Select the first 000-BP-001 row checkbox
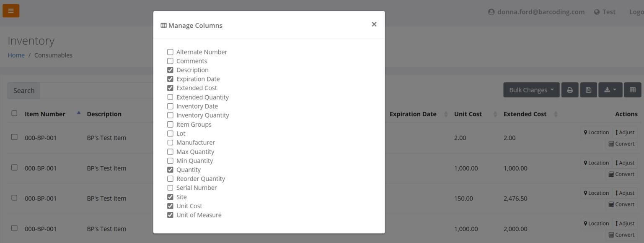 coord(14,137)
